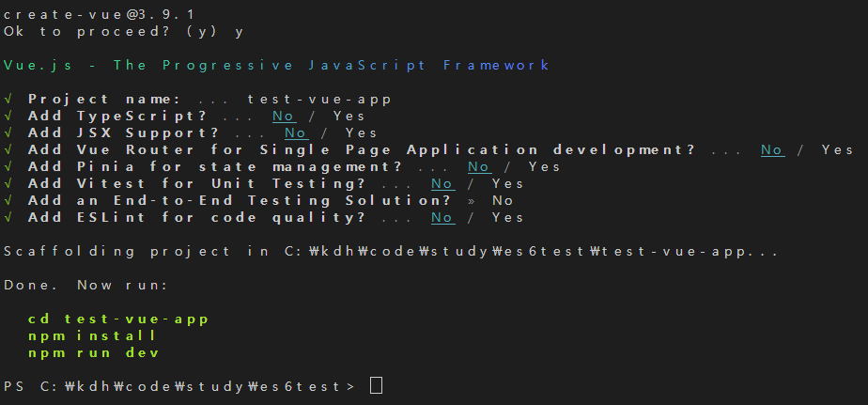Image resolution: width=868 pixels, height=405 pixels.
Task: Click the 'Add JSX Support?' prompt text
Action: coord(123,133)
